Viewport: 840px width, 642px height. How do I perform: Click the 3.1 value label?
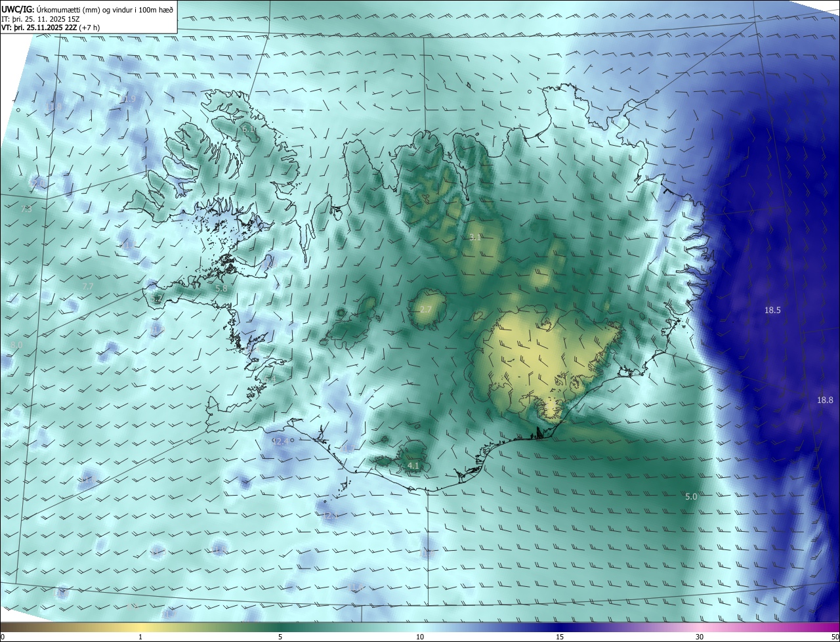475,238
